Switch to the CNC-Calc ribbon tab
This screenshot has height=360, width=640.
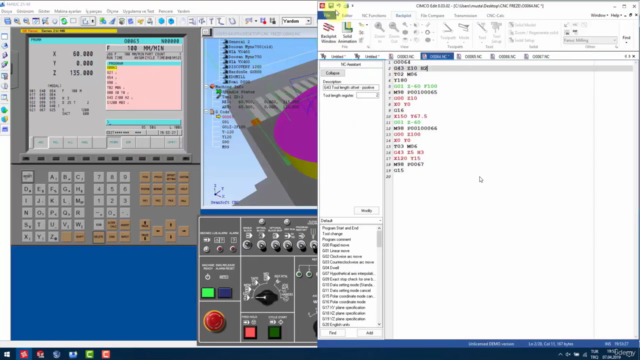tap(495, 16)
